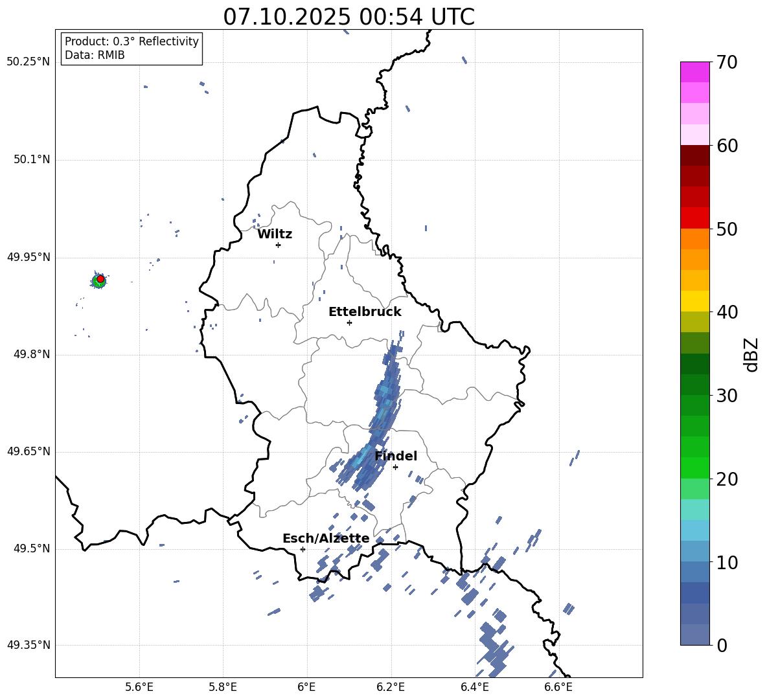Image resolution: width=767 pixels, height=700 pixels.
Task: Click the cross marker under Wiltz
Action: 278,245
